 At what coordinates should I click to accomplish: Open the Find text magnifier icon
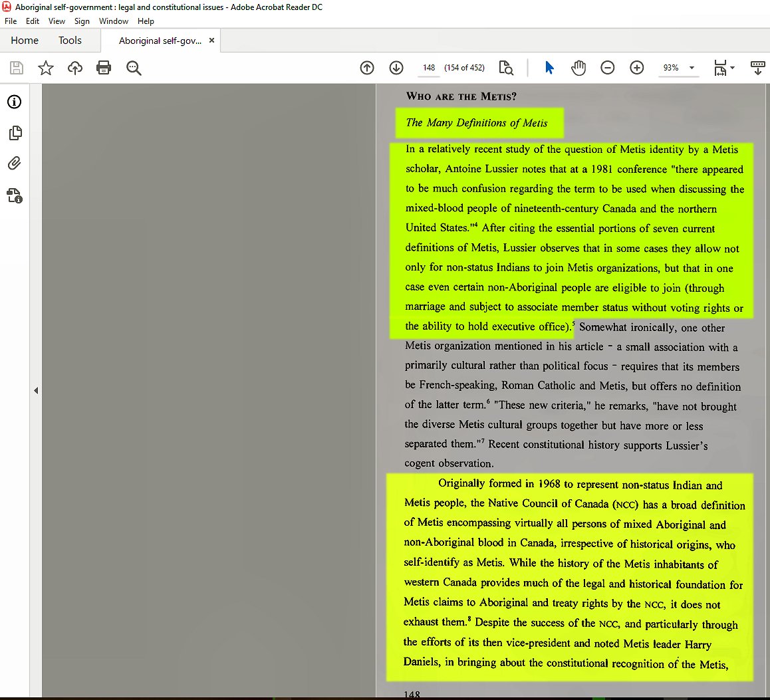[x=134, y=68]
